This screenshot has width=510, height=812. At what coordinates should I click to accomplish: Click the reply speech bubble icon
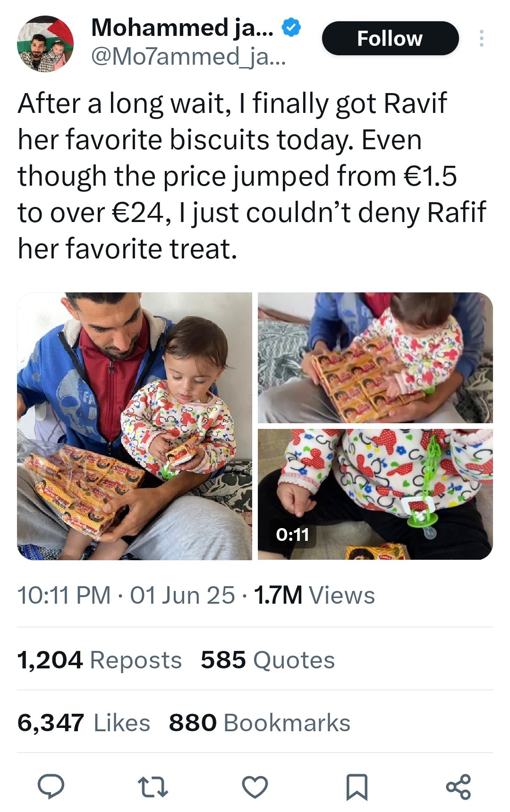click(51, 786)
